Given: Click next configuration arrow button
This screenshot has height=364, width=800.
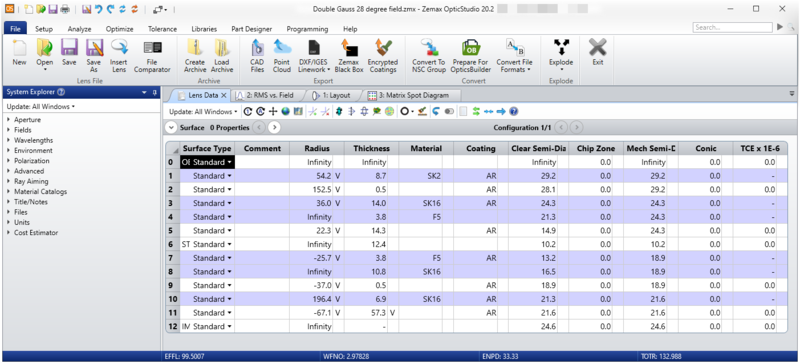Looking at the screenshot, I should (577, 128).
